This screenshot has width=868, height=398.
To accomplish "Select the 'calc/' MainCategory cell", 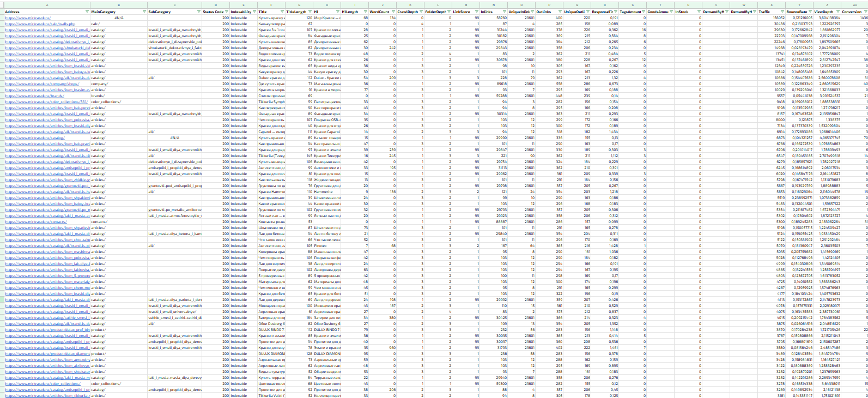I will point(119,24).
